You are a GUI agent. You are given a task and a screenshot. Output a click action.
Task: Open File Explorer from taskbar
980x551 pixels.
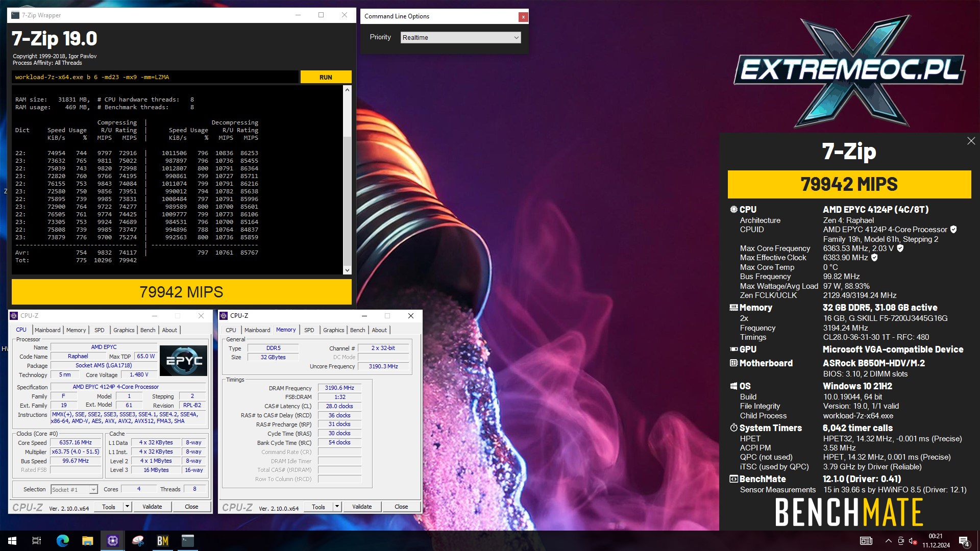tap(87, 541)
